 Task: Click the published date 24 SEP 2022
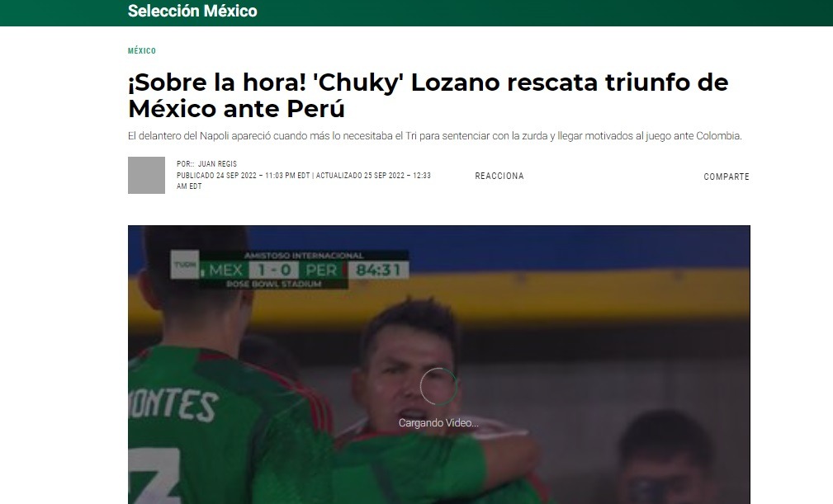[236, 176]
